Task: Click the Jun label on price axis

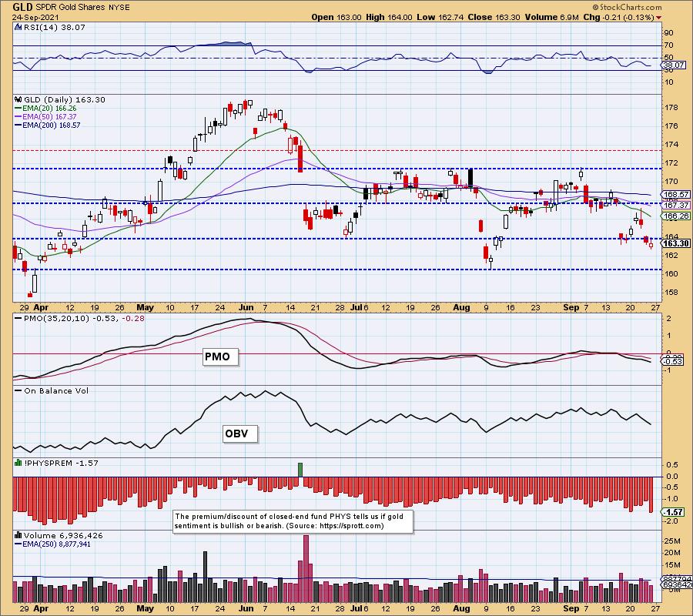Action: (x=246, y=307)
